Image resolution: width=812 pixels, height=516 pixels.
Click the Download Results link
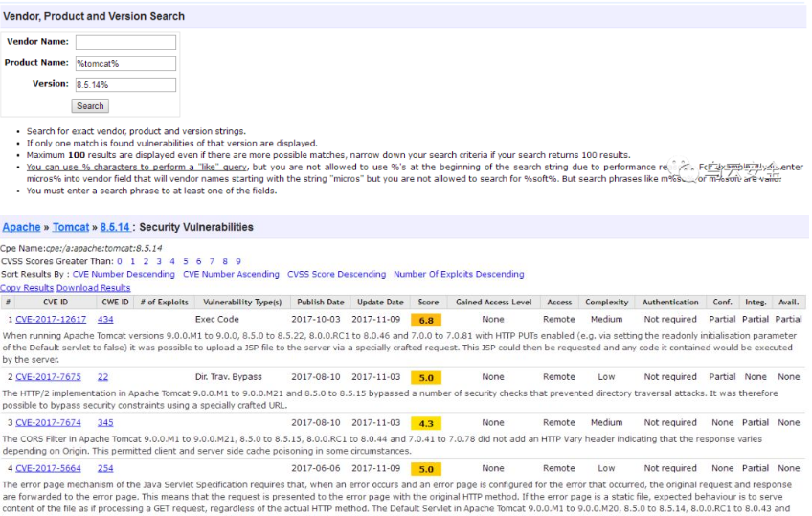pos(93,288)
